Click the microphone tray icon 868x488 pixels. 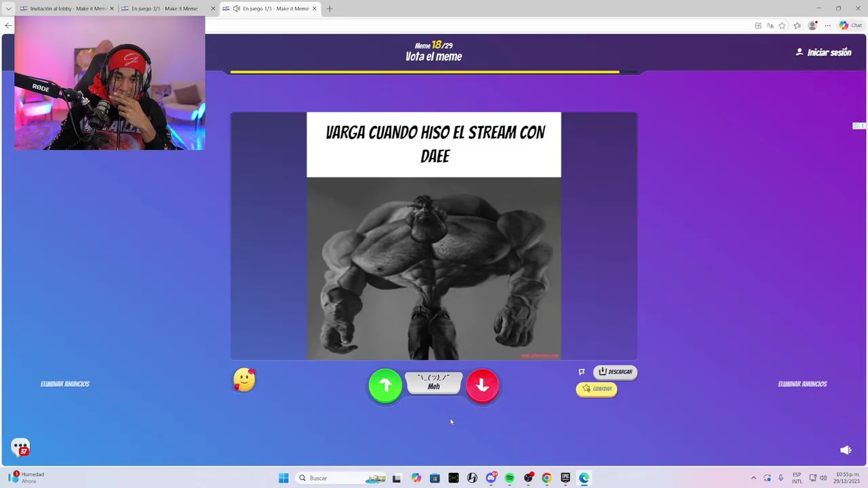(x=781, y=478)
